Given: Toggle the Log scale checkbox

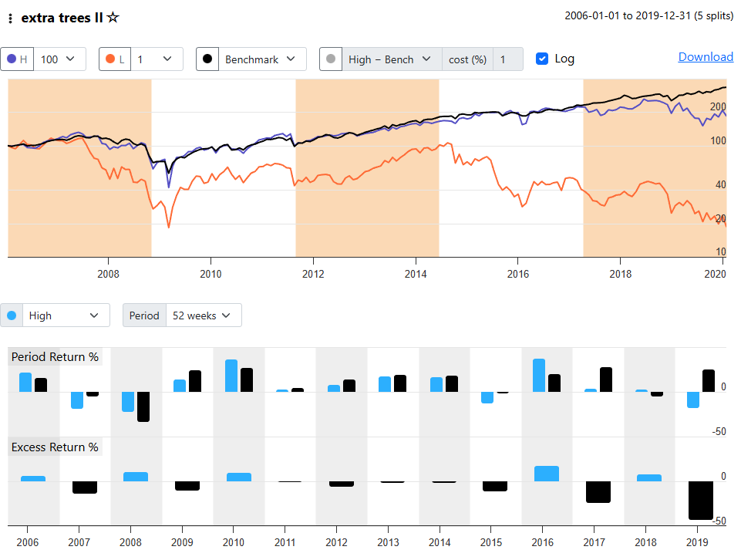Looking at the screenshot, I should tap(542, 59).
